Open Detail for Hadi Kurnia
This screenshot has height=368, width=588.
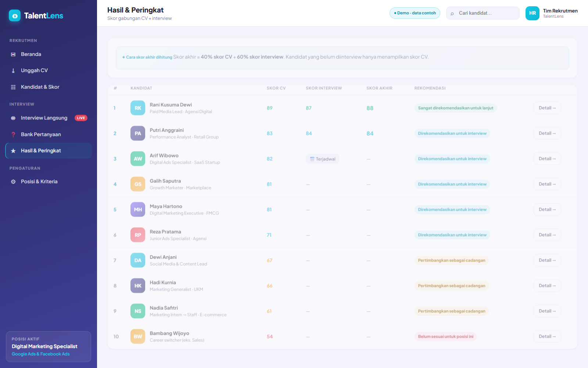547,286
